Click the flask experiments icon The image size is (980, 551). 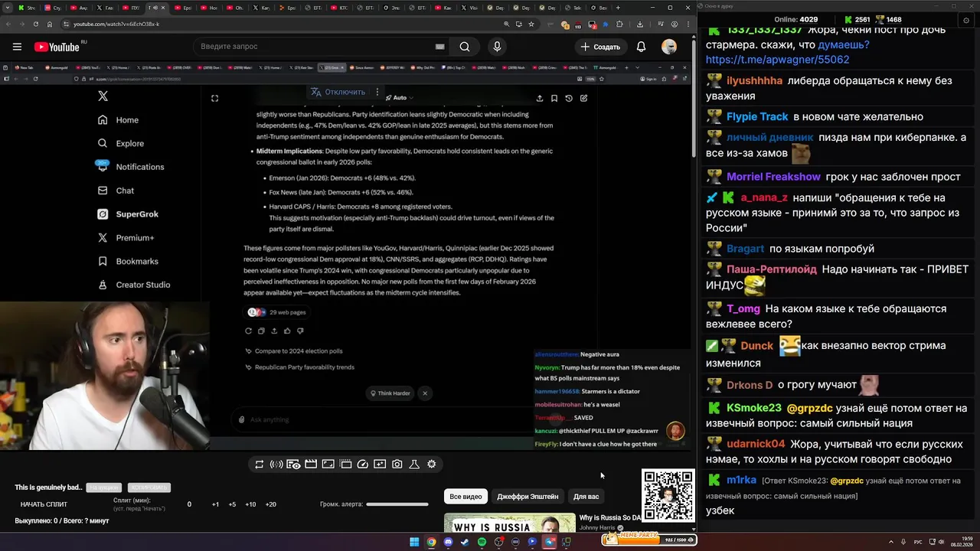[x=414, y=464]
